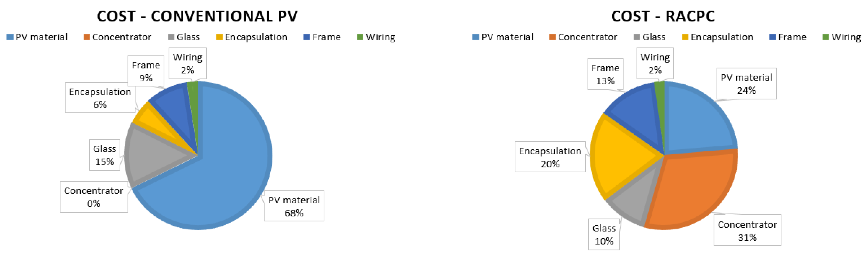This screenshot has width=868, height=258.
Task: Click the Glass legend swatch in RACPC chart
Action: coord(636,37)
